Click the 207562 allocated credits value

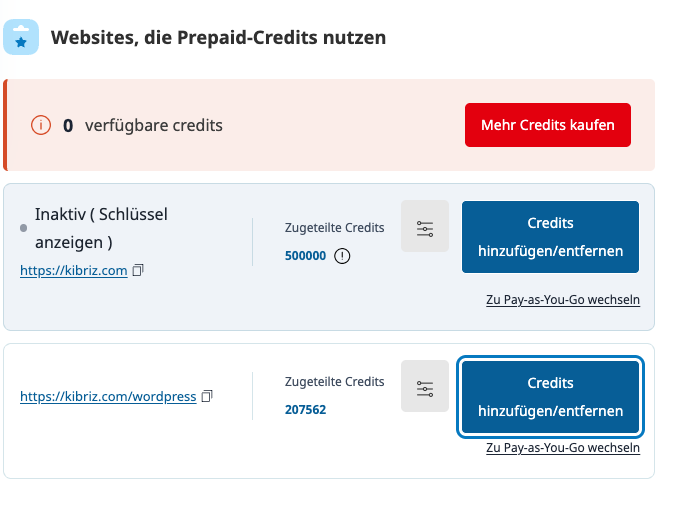tap(305, 409)
